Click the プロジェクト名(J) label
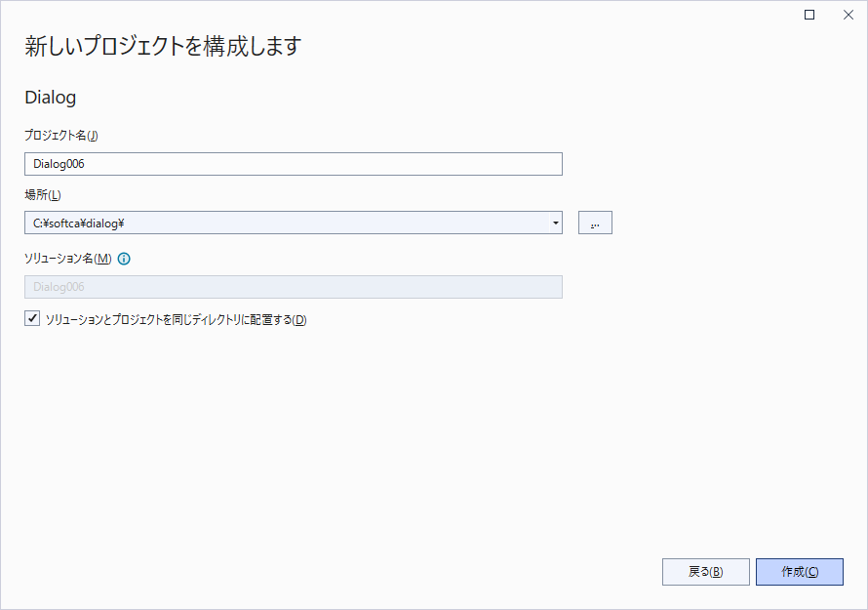 click(61, 135)
